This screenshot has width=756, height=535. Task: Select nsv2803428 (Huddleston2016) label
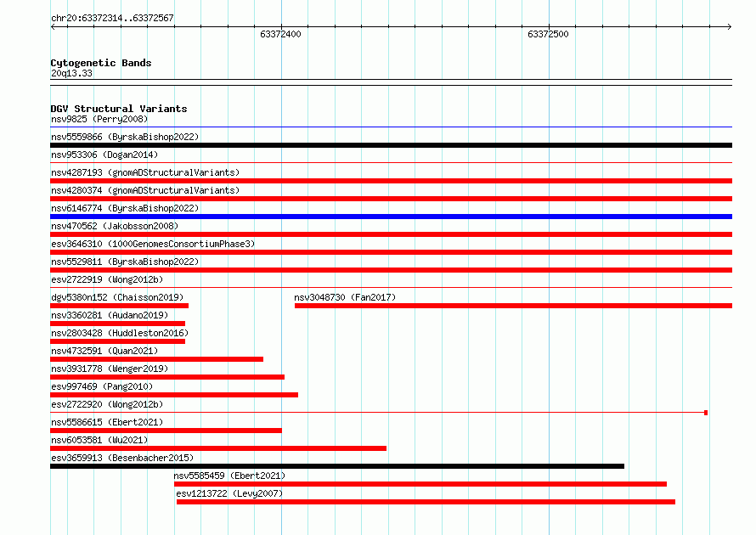point(120,333)
